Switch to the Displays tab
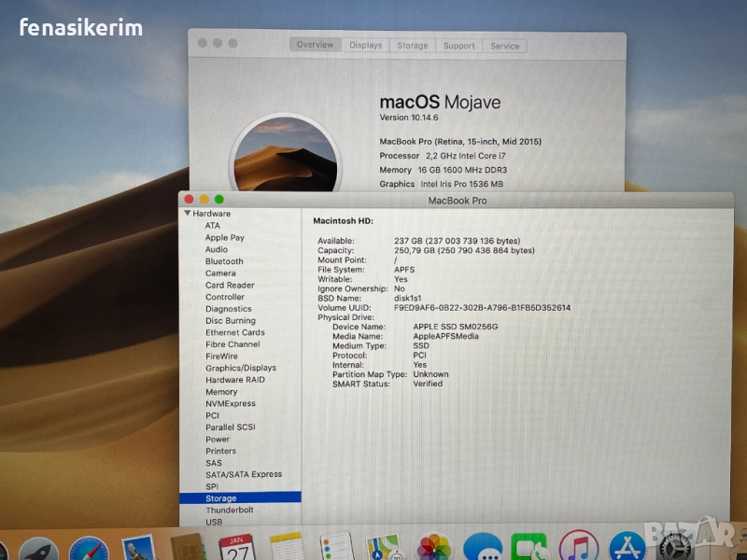 (365, 45)
